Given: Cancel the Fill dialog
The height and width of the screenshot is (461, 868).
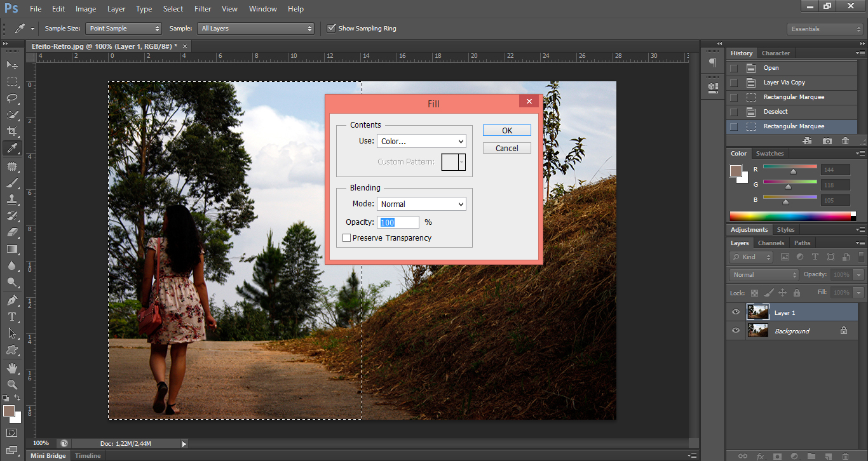Looking at the screenshot, I should click(x=506, y=148).
